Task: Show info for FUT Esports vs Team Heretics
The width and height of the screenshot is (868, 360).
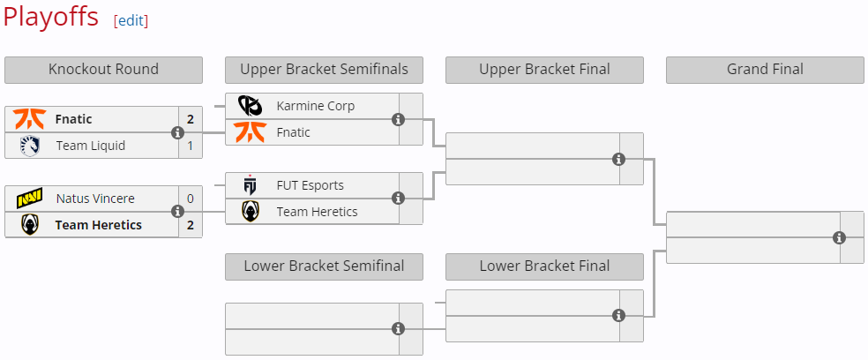Action: click(x=398, y=199)
